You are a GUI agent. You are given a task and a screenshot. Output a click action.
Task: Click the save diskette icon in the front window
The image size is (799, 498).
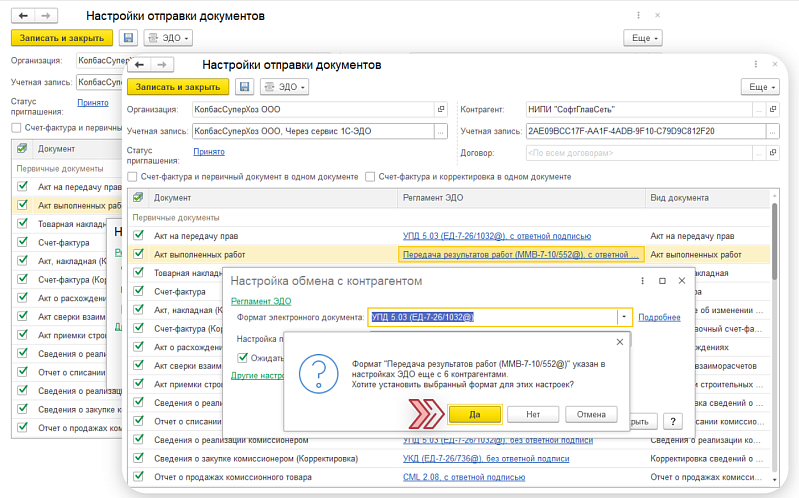(x=244, y=87)
